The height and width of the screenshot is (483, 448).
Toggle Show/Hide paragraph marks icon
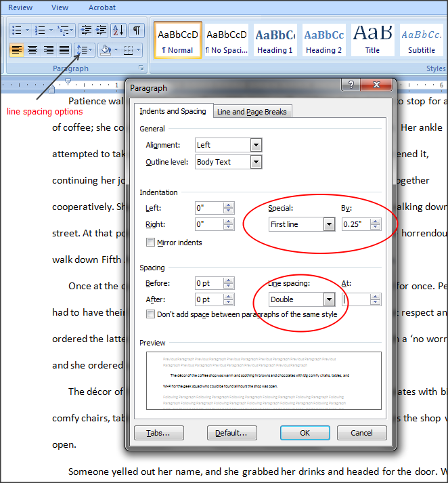click(x=137, y=30)
